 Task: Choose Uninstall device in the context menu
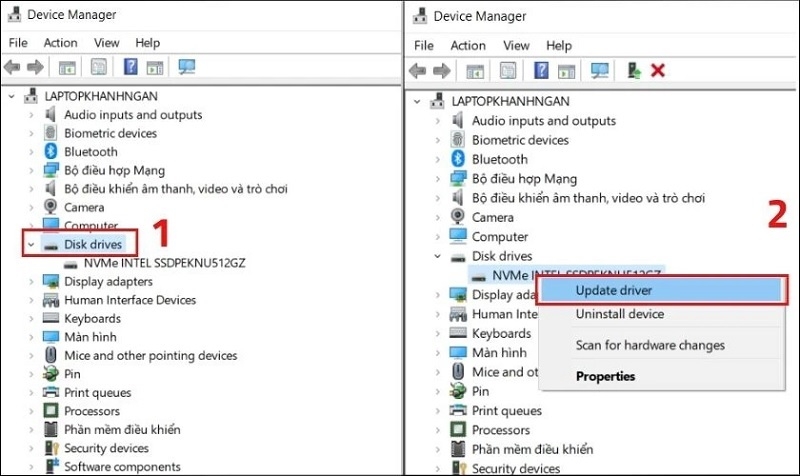click(x=619, y=314)
